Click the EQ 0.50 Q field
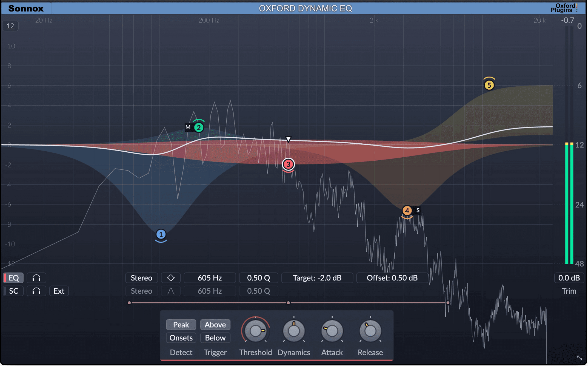Screen dimensions: 588x366 pyautogui.click(x=258, y=278)
